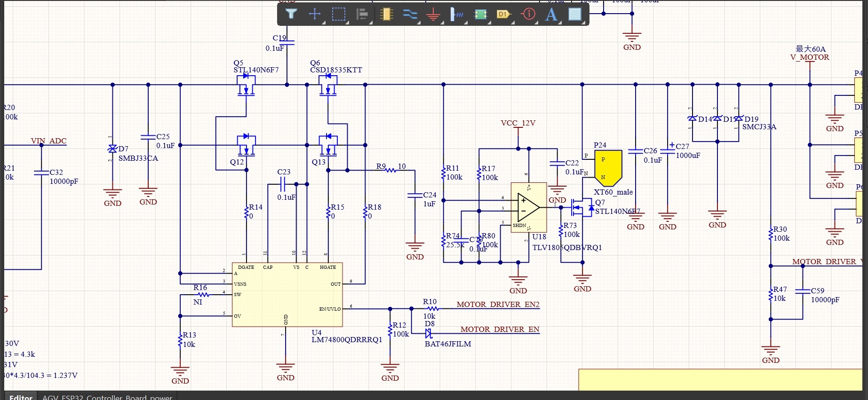Screen dimensions: 868x400
Task: Select the text string A tool
Action: coord(551,14)
